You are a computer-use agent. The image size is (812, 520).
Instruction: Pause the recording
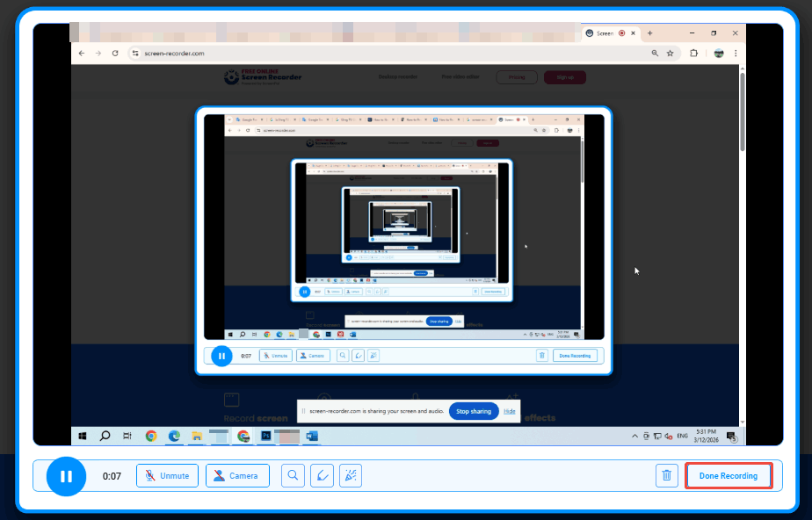tap(66, 475)
